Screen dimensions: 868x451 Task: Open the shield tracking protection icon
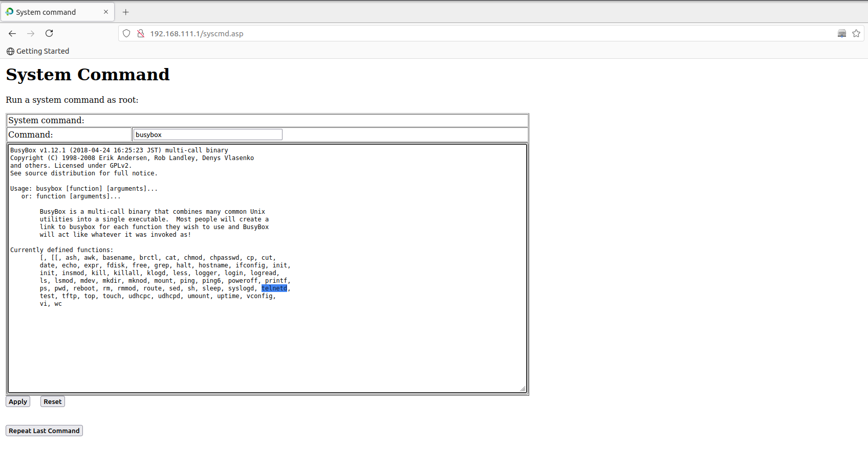coord(126,33)
